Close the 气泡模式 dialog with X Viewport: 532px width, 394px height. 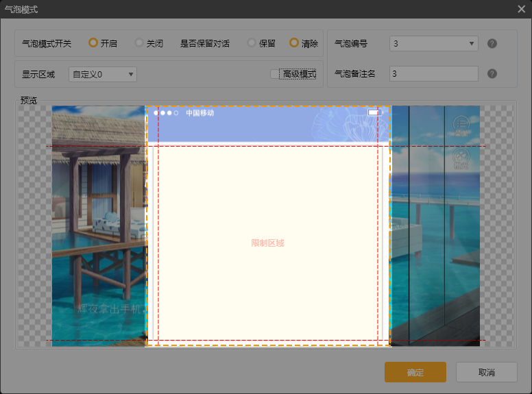click(x=522, y=9)
